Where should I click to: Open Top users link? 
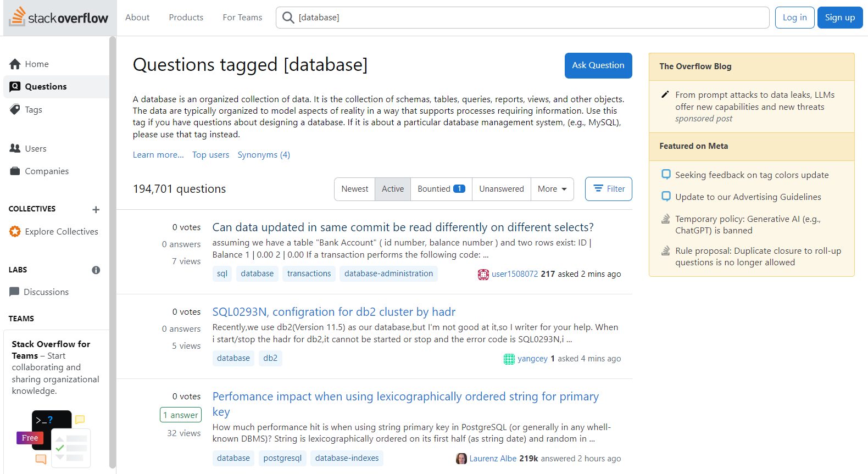[211, 155]
